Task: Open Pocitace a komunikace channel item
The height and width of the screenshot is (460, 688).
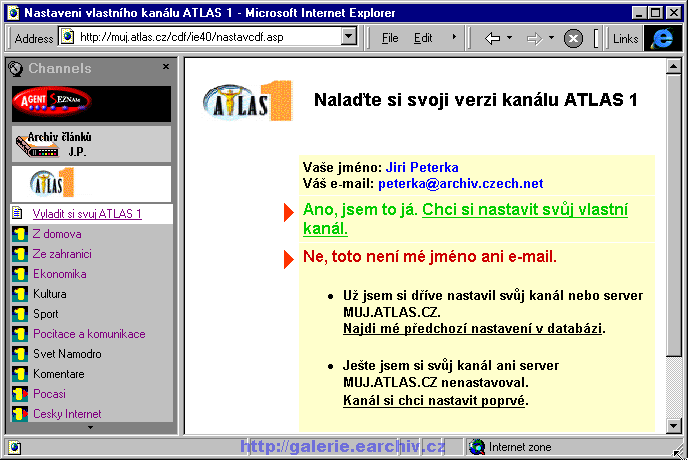Action: pos(89,334)
